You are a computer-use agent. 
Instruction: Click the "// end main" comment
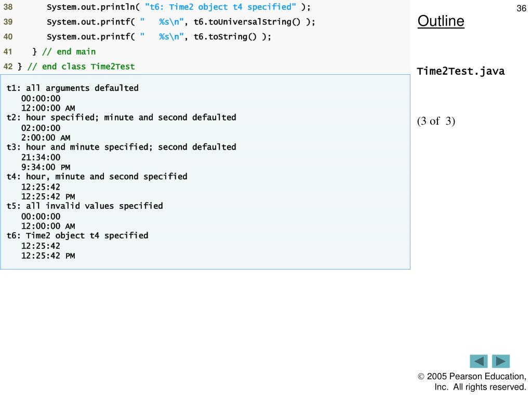point(69,51)
